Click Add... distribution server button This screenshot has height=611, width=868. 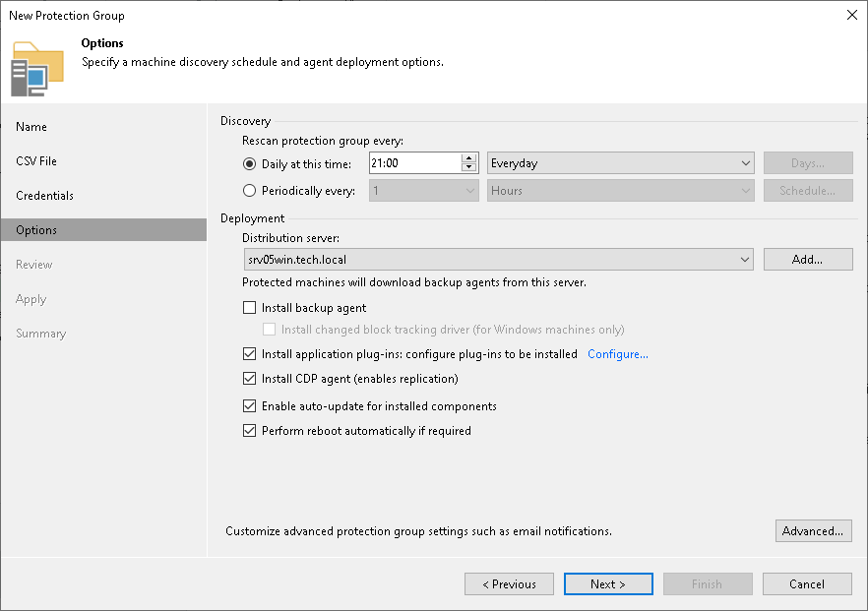click(x=808, y=260)
